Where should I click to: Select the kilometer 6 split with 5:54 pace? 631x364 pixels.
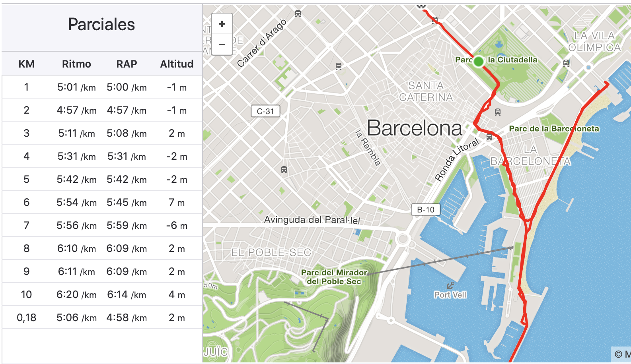tap(102, 202)
